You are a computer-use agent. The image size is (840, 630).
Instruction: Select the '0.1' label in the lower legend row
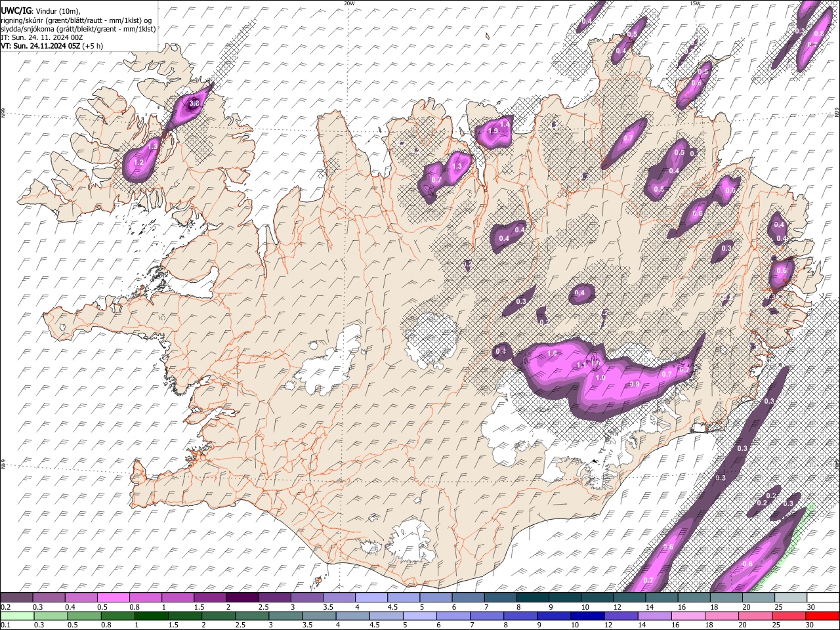[x=6, y=625]
